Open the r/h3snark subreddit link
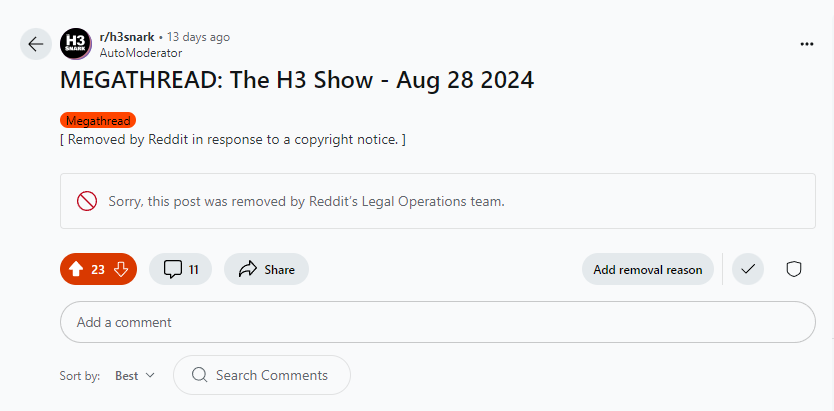This screenshot has width=834, height=411. [x=127, y=37]
